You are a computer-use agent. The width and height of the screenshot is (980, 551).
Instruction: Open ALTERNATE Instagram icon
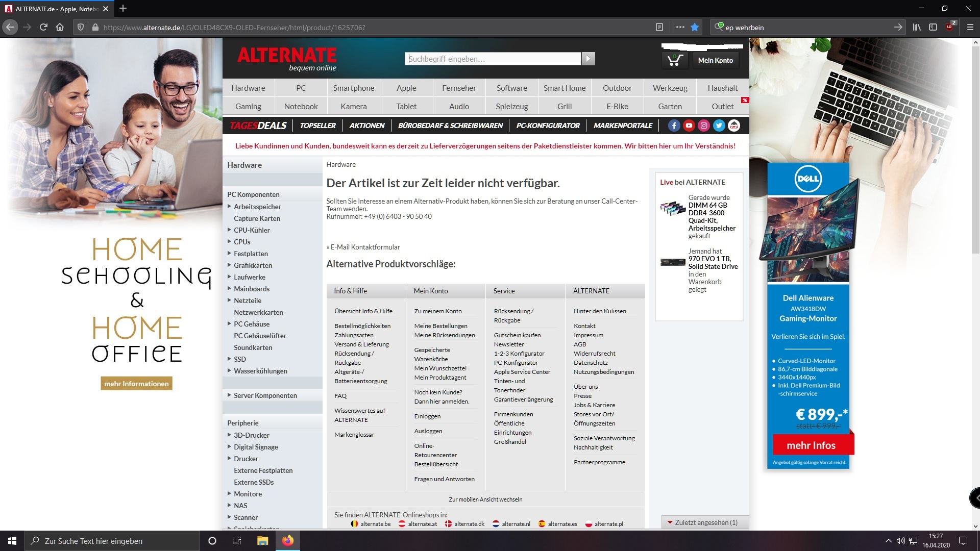[x=704, y=126]
